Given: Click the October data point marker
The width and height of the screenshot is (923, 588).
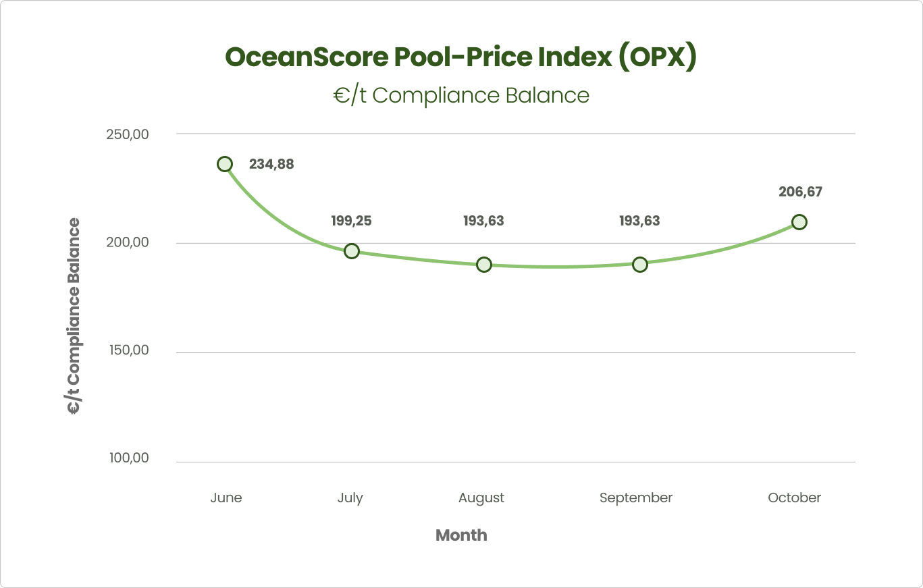Looking at the screenshot, I should 799,222.
